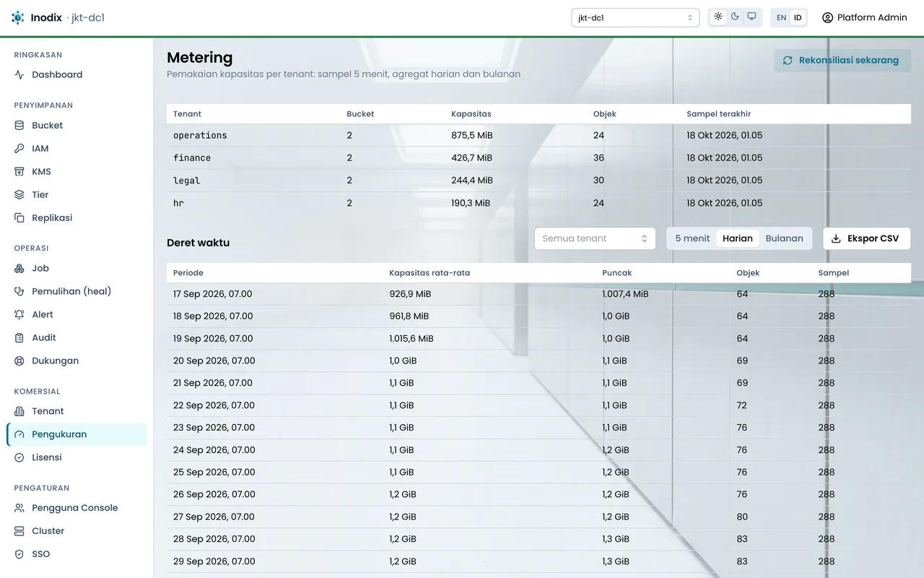Click the Ekspor CSV button
Viewport: 924px width, 578px height.
[x=867, y=238]
